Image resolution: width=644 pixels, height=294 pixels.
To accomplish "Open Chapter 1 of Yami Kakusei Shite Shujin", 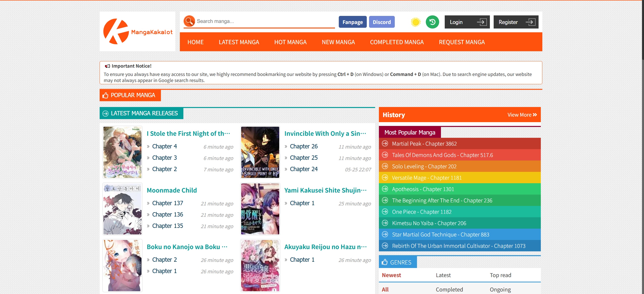I will pos(302,203).
